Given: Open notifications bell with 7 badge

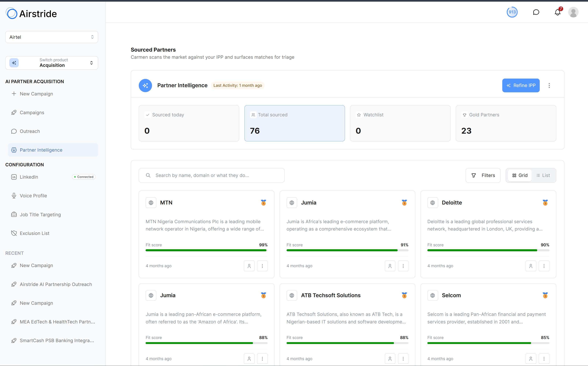Looking at the screenshot, I should (558, 12).
